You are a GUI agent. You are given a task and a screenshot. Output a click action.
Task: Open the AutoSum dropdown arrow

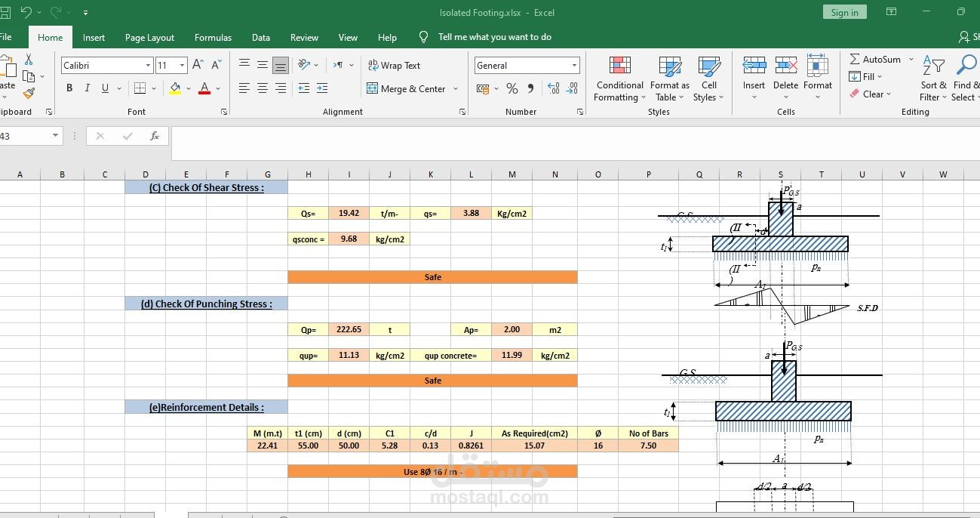[911, 59]
